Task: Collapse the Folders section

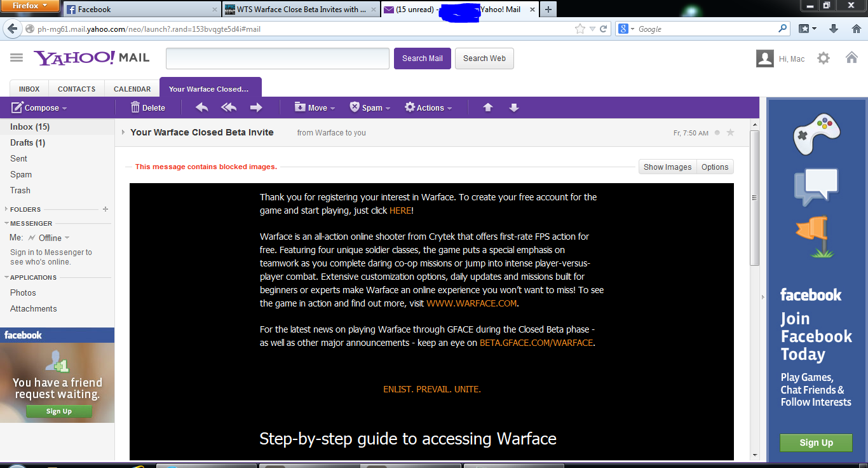Action: pos(6,209)
